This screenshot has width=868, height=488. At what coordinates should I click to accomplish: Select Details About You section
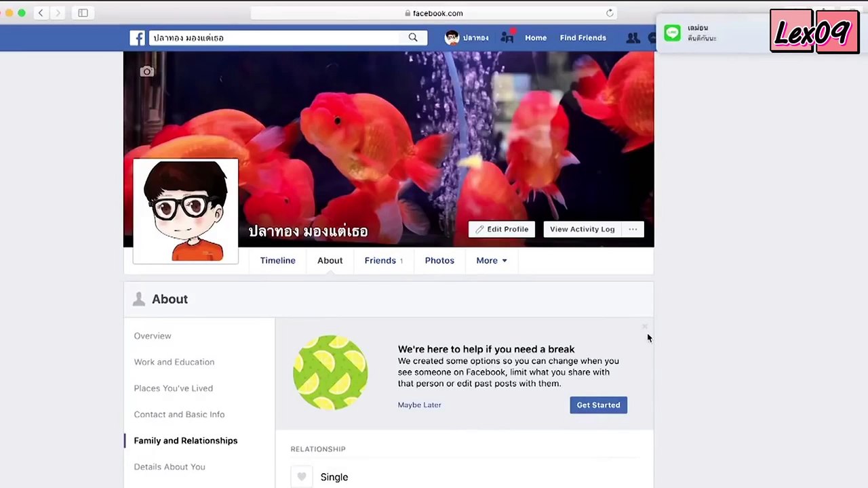170,467
